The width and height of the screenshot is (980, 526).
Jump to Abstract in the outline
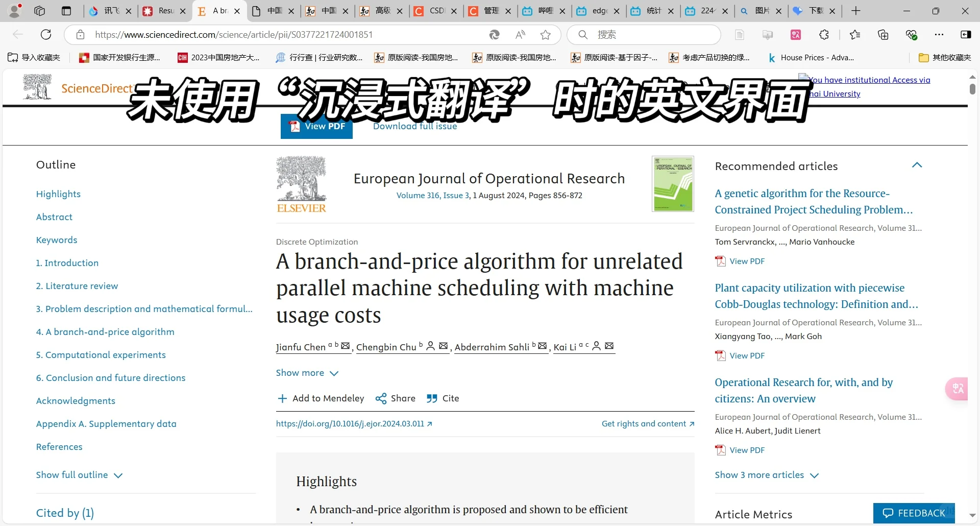click(54, 217)
